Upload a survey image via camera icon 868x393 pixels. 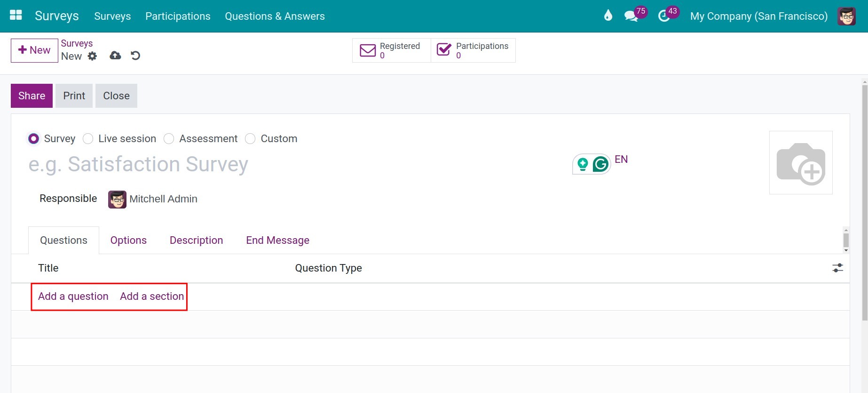[x=801, y=163]
